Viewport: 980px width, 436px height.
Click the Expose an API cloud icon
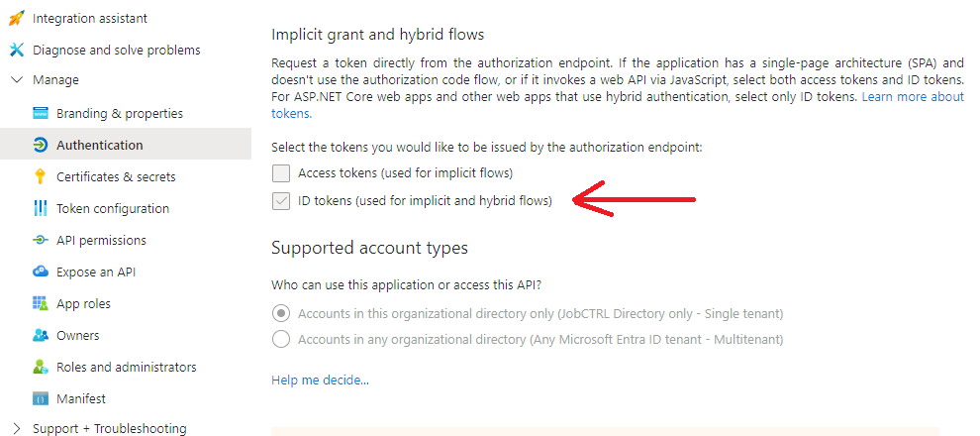pos(41,272)
